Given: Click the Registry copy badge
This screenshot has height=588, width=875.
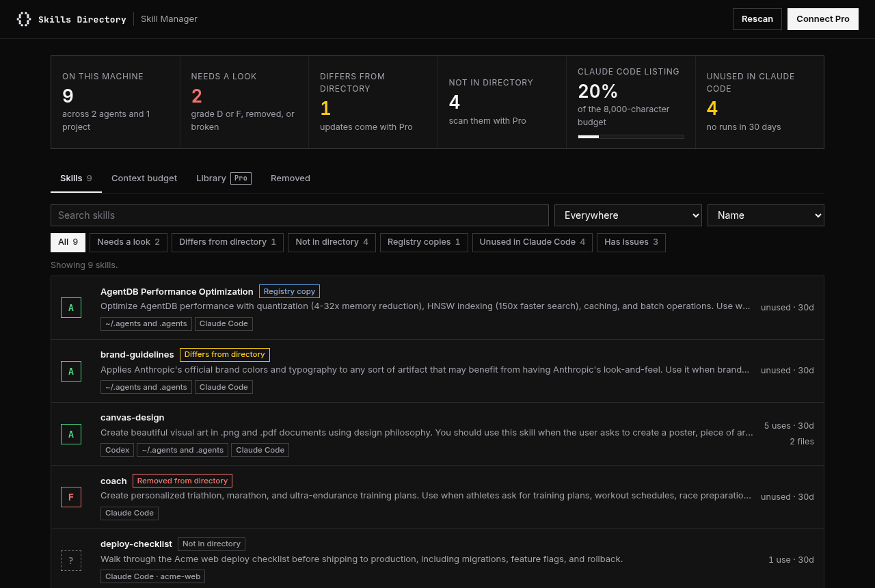Looking at the screenshot, I should (289, 291).
